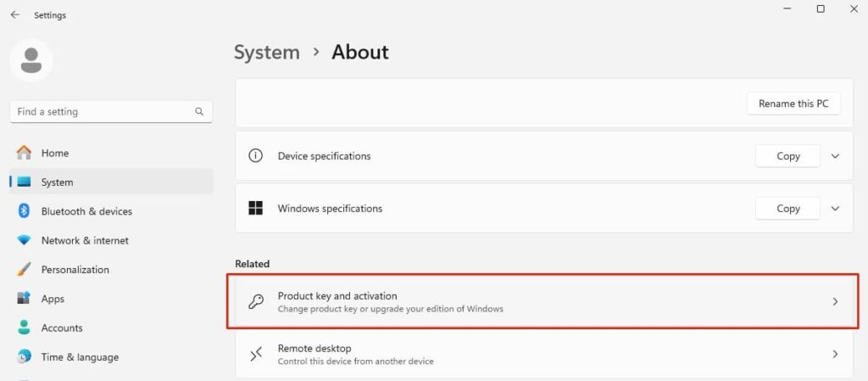Focus the Find a setting search box
Viewport: 868px width, 381px height.
tap(102, 111)
